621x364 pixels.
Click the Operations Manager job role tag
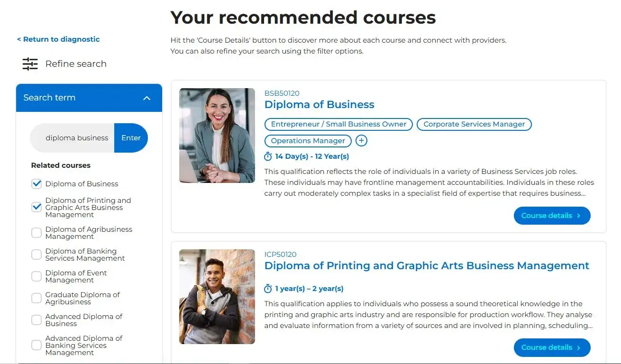pyautogui.click(x=308, y=141)
